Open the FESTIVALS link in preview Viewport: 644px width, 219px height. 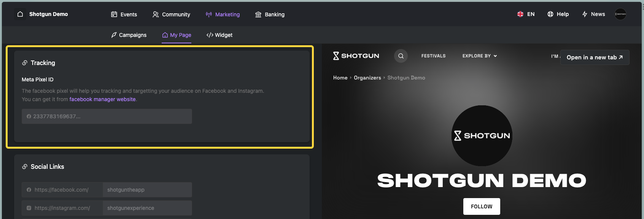[x=434, y=56]
